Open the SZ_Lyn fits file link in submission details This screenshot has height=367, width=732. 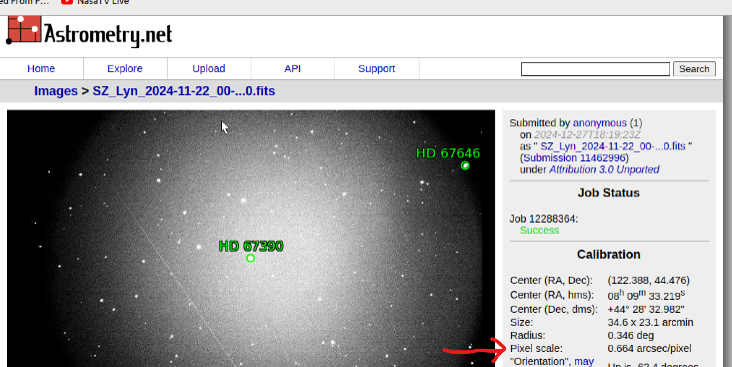(612, 146)
